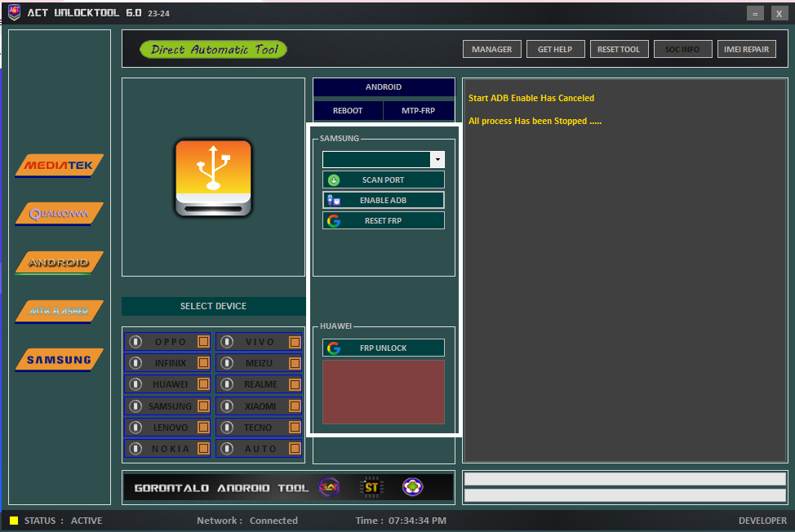
Task: Click the upper progress bar under log
Action: pos(625,479)
